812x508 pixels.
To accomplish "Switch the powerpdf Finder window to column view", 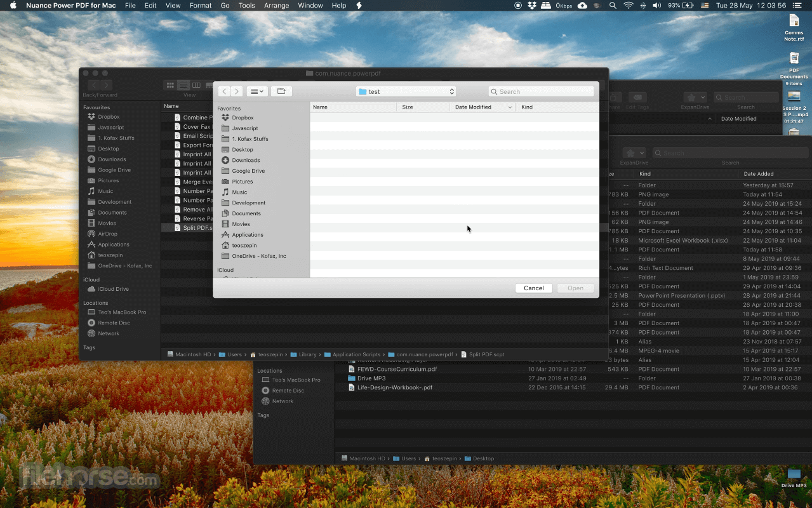I will click(x=196, y=85).
